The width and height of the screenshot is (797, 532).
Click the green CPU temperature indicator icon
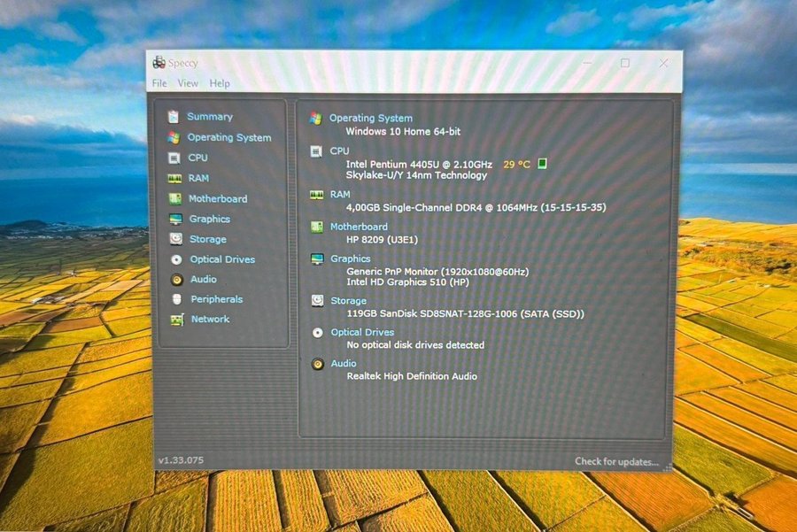542,164
